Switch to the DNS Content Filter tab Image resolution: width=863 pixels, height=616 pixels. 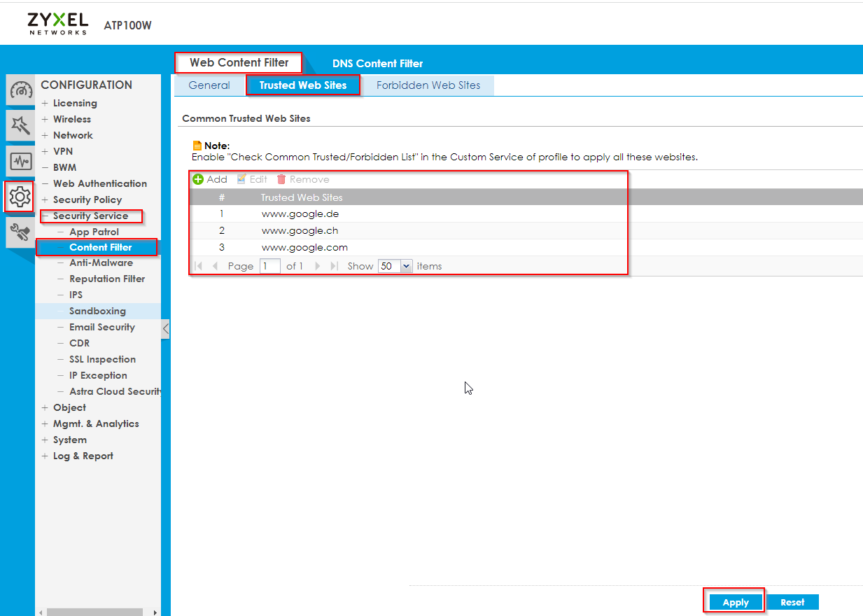(x=377, y=63)
